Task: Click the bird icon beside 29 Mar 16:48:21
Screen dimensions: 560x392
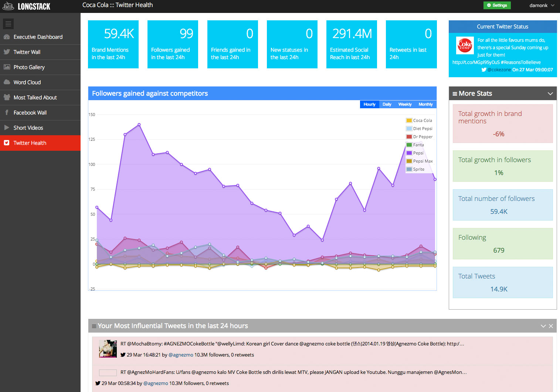Action: (x=123, y=355)
